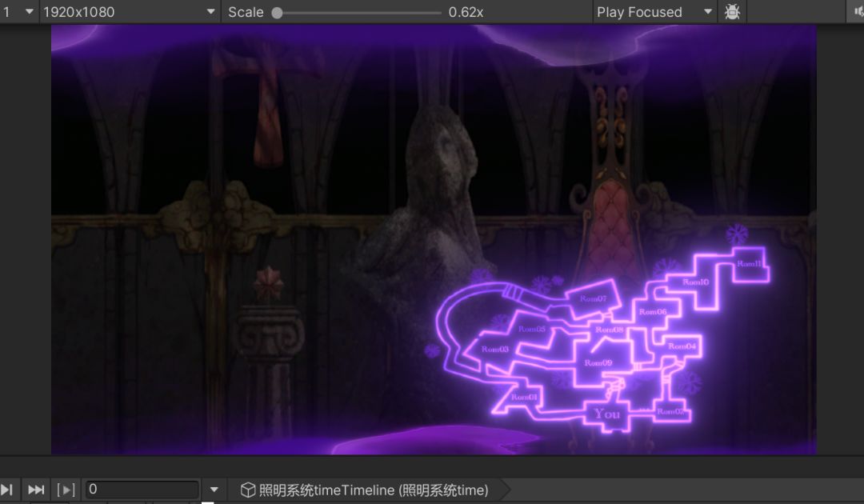Click the cube icon beside 照明系统timeTimeline

click(x=248, y=490)
